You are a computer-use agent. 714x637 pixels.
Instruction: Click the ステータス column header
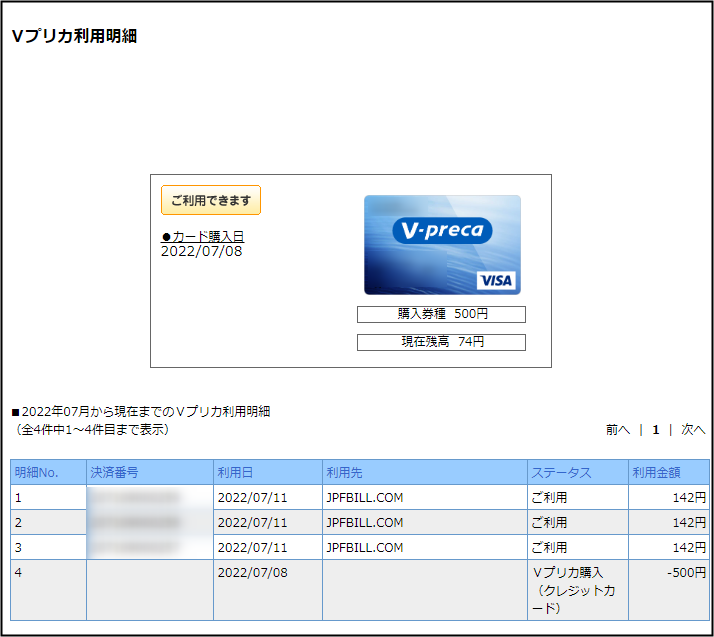(561, 472)
